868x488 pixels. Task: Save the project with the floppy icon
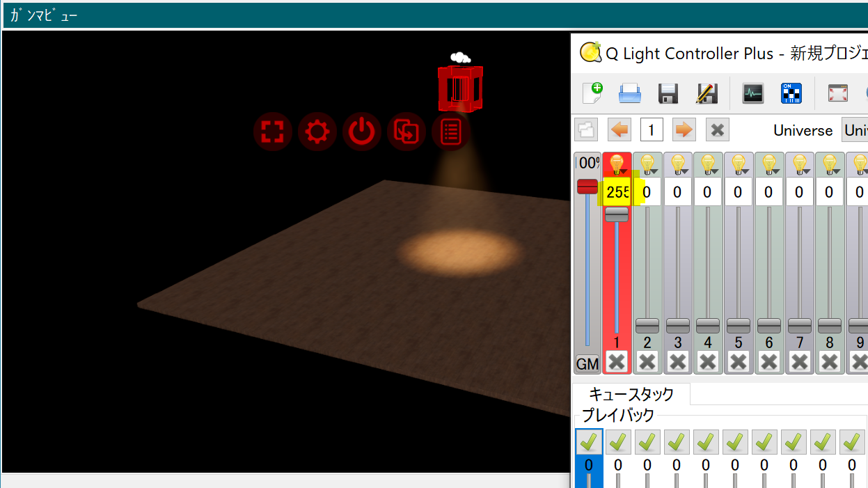click(x=668, y=93)
